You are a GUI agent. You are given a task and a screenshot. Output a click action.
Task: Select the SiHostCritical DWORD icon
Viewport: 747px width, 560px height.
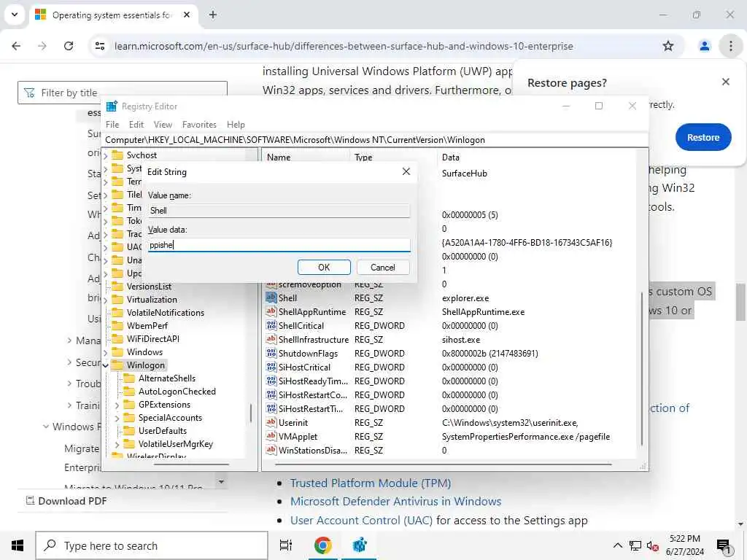pos(271,367)
